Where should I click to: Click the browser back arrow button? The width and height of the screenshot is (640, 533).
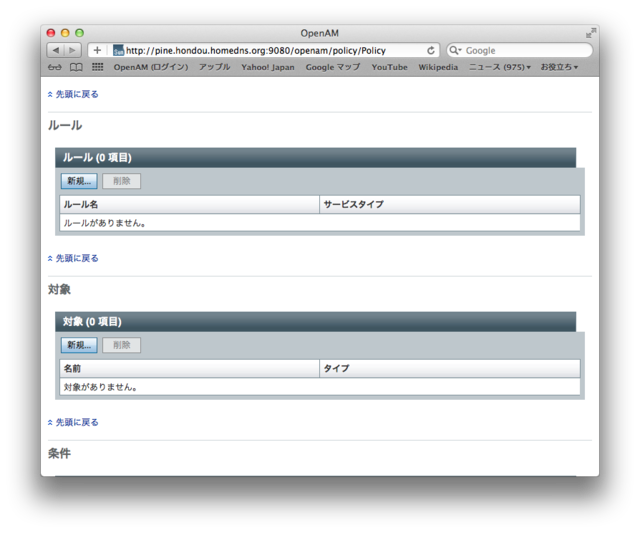pyautogui.click(x=56, y=50)
